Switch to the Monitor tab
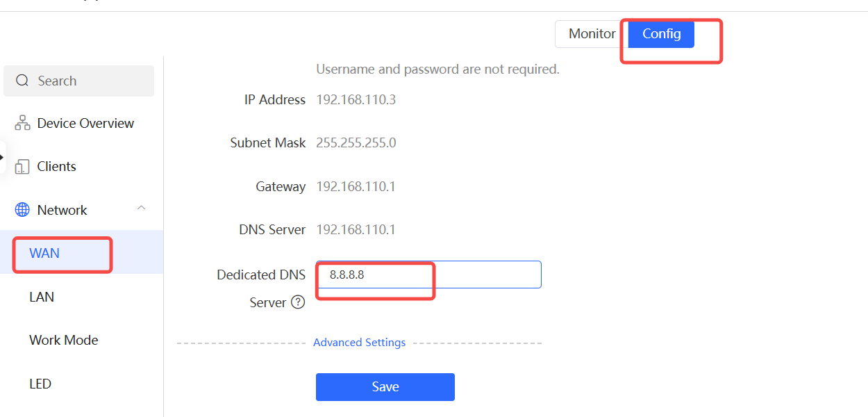The width and height of the screenshot is (868, 417). [592, 34]
